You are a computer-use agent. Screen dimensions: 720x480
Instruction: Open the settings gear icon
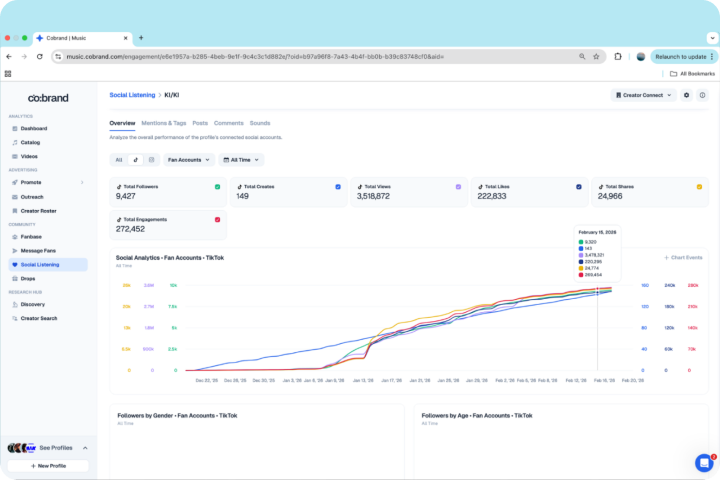click(686, 95)
